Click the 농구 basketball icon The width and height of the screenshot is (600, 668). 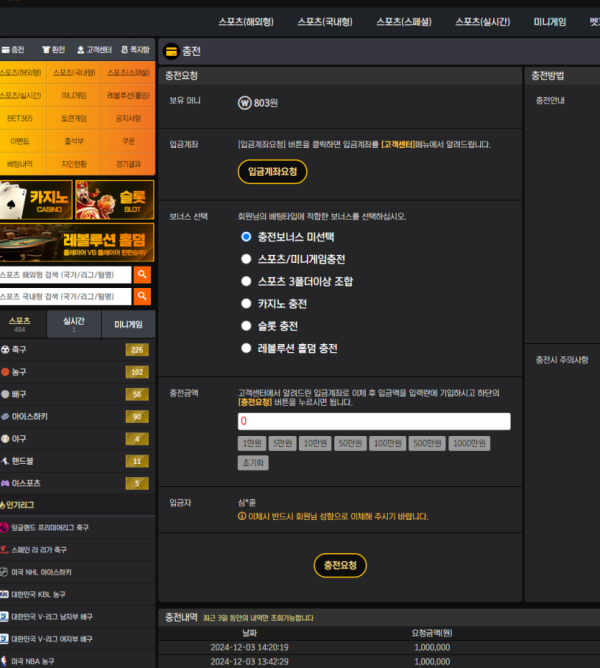click(5, 372)
